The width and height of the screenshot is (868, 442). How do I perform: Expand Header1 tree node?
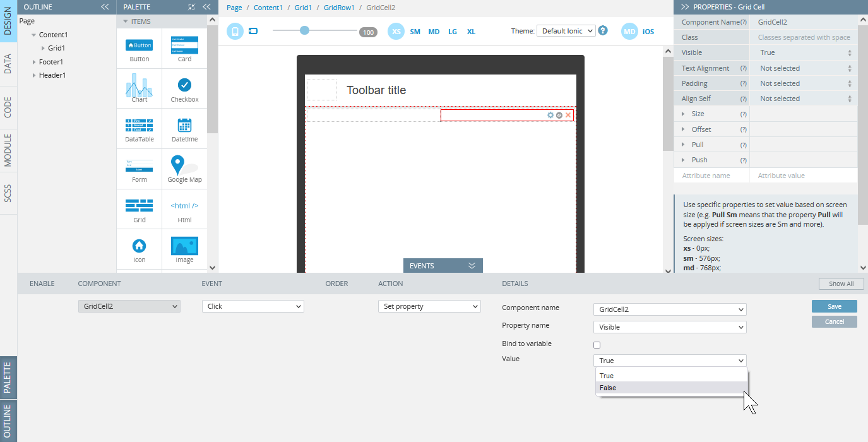tap(33, 75)
